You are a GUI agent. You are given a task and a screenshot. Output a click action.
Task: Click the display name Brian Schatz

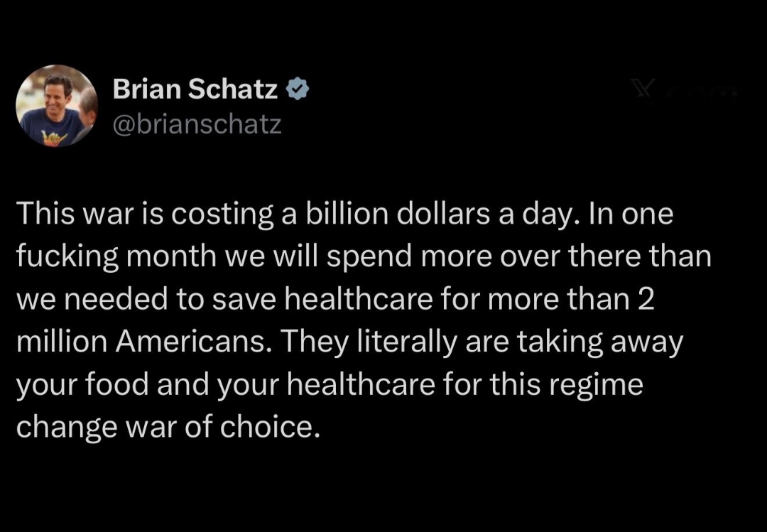pos(195,89)
